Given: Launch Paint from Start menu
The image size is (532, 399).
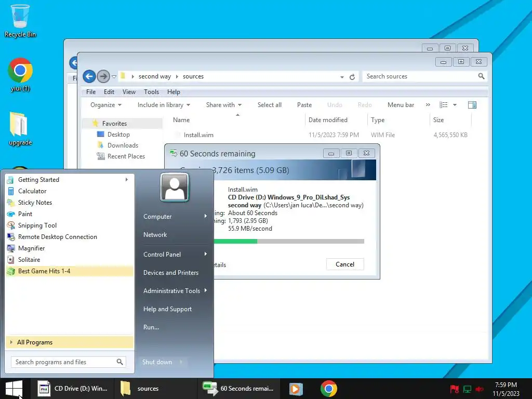Looking at the screenshot, I should [70, 214].
